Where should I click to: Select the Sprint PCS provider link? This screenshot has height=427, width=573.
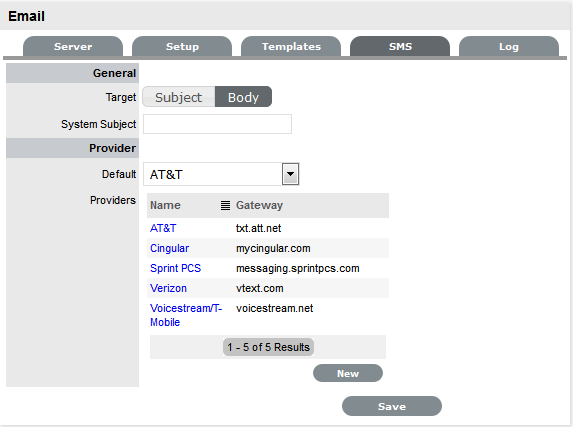175,268
